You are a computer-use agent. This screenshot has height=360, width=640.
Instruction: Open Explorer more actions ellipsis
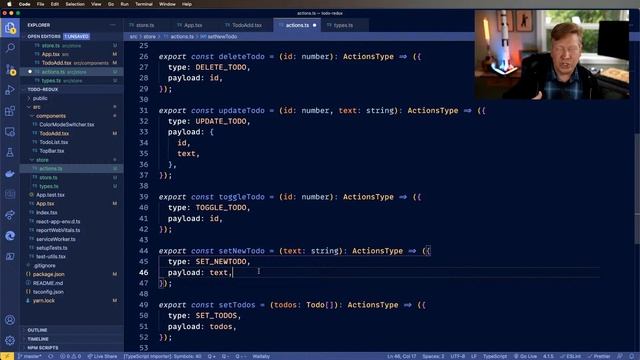(x=113, y=25)
